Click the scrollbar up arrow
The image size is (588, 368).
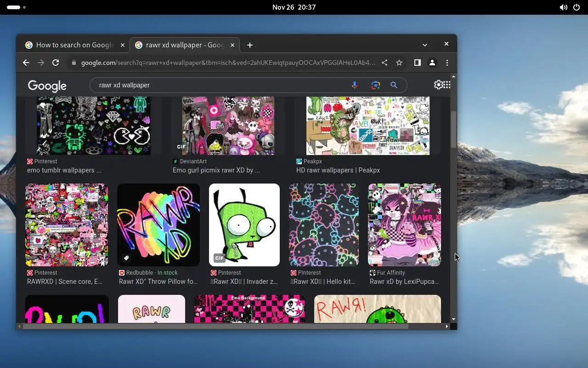click(x=454, y=76)
